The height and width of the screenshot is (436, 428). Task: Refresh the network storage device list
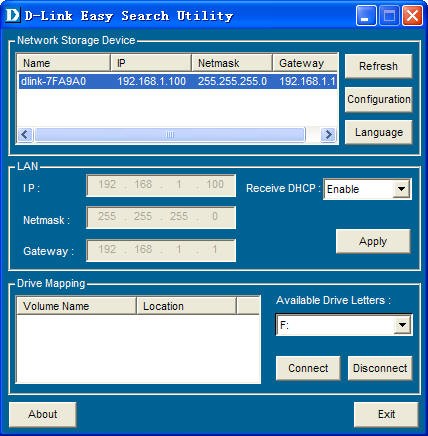tap(378, 66)
